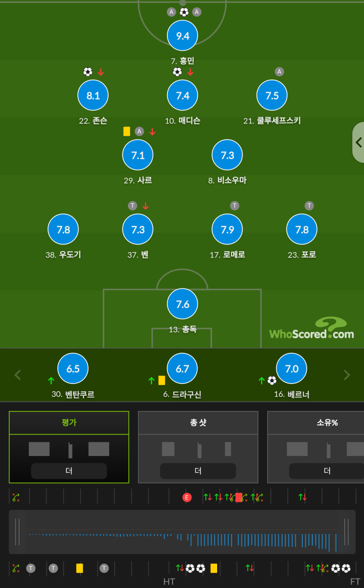Switch to the 총 샷 tab
Viewport: 364px width, 588px height.
pos(198,423)
